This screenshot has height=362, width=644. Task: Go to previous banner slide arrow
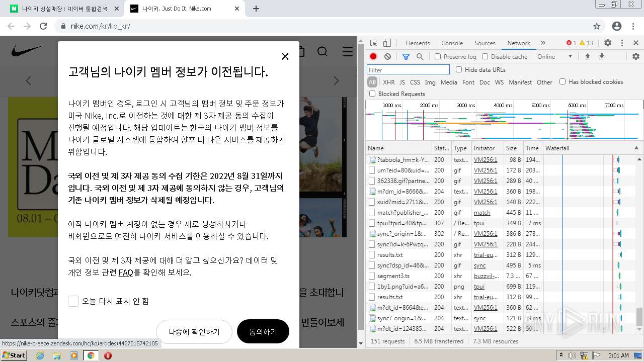tap(29, 80)
